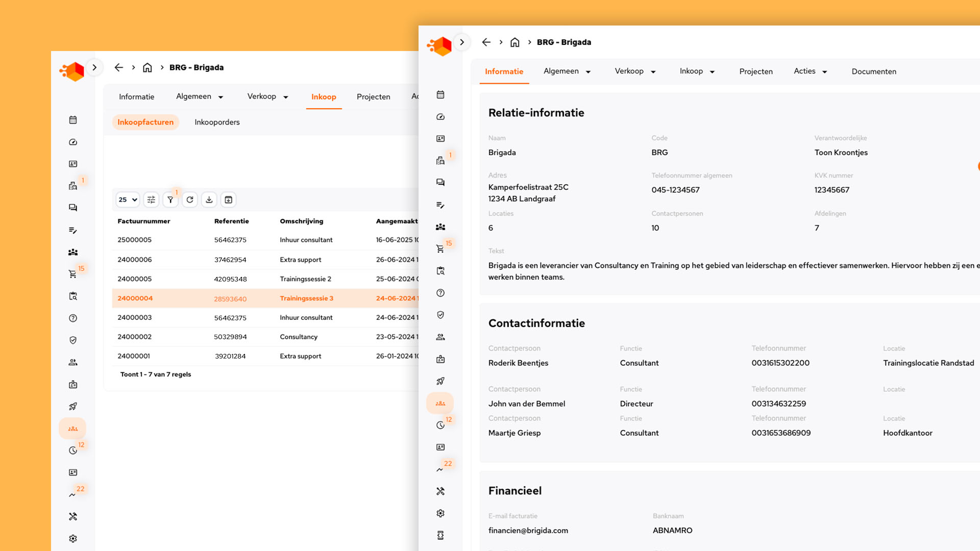This screenshot has width=980, height=551.
Task: Go to home icon in right breadcrumb
Action: point(514,42)
